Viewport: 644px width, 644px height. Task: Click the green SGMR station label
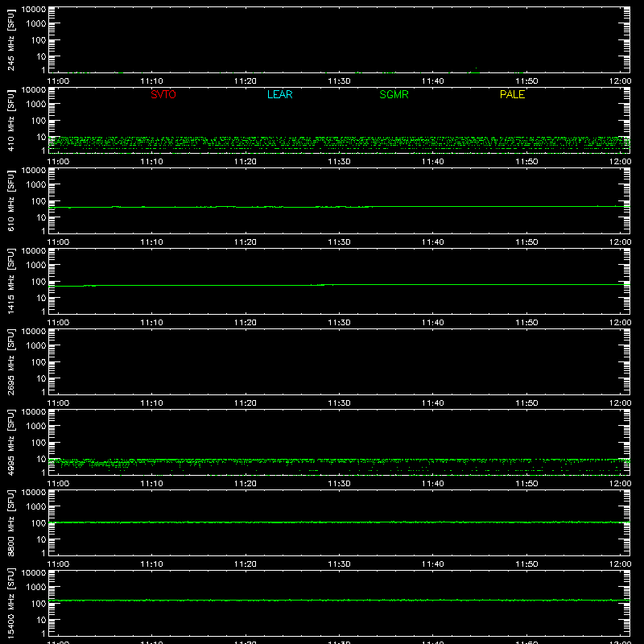(x=394, y=94)
